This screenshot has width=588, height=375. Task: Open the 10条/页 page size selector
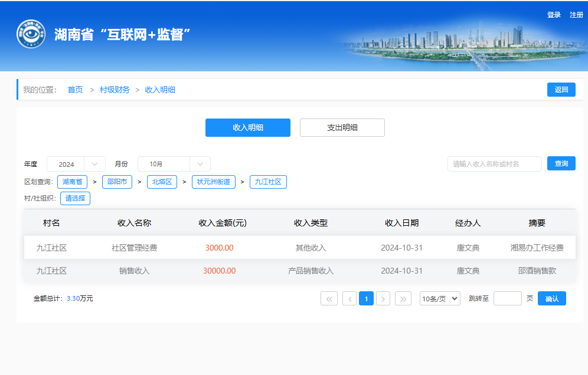pos(439,299)
